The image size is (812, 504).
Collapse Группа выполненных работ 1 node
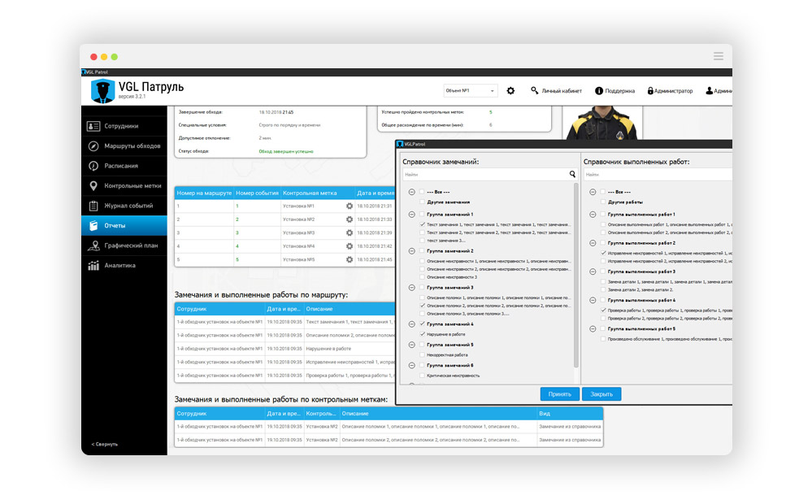pos(593,215)
